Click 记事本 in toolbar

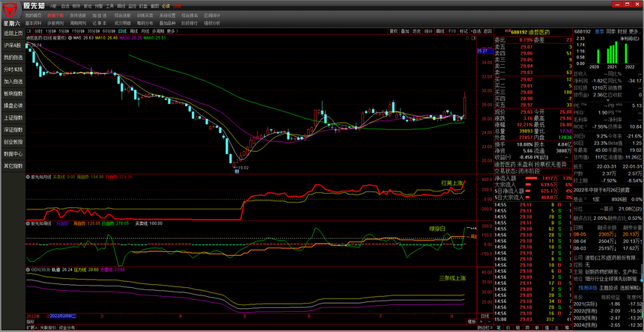(99, 23)
